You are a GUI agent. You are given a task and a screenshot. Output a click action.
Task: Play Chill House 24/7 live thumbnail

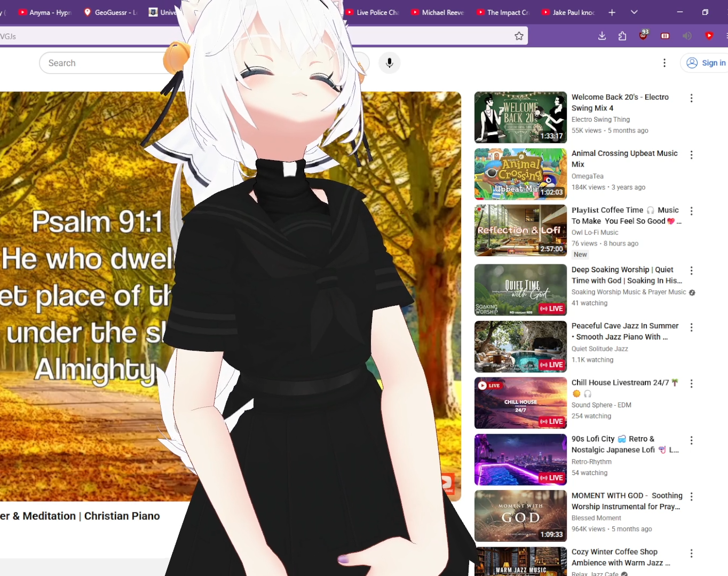(x=520, y=403)
